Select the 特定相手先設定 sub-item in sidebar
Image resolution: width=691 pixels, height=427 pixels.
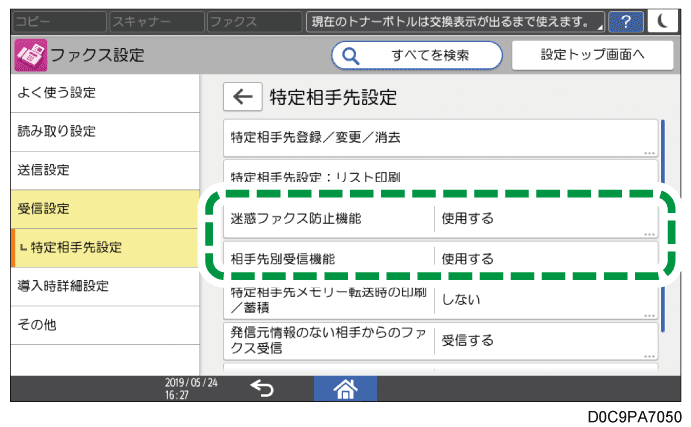pyautogui.click(x=105, y=248)
